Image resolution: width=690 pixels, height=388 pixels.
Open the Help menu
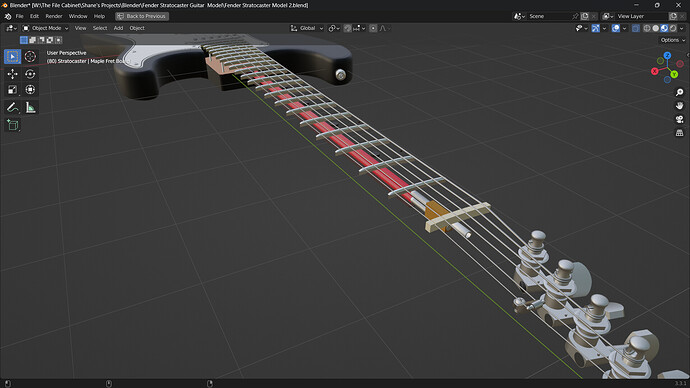pos(99,16)
